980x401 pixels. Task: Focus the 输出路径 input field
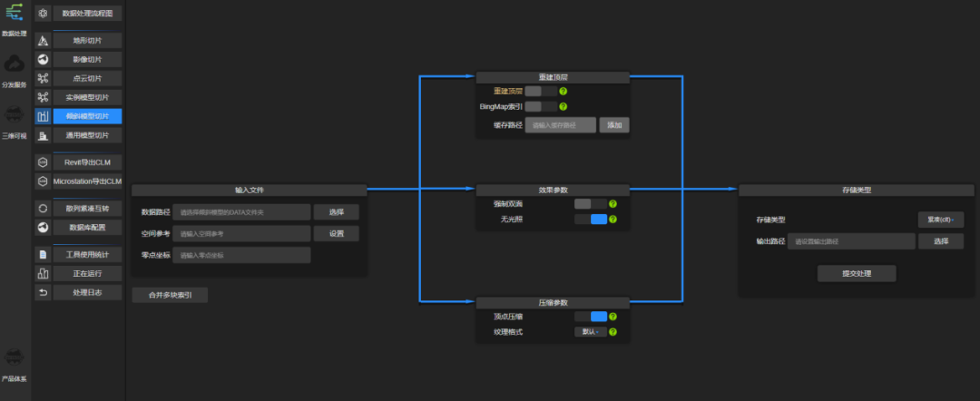851,241
